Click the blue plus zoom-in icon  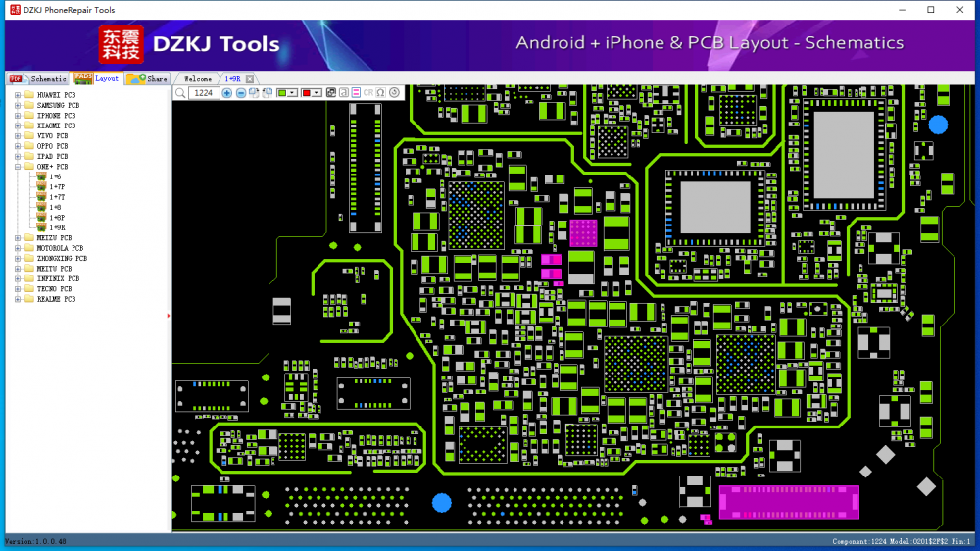point(227,93)
